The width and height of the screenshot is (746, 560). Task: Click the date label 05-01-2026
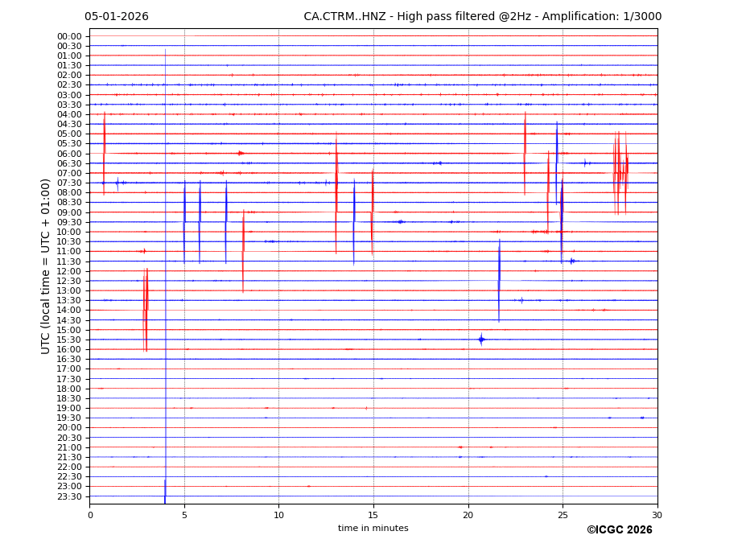tap(117, 17)
